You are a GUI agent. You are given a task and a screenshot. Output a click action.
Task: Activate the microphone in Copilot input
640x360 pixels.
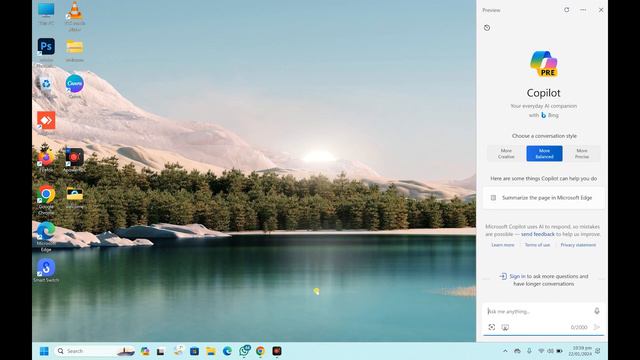pos(597,311)
